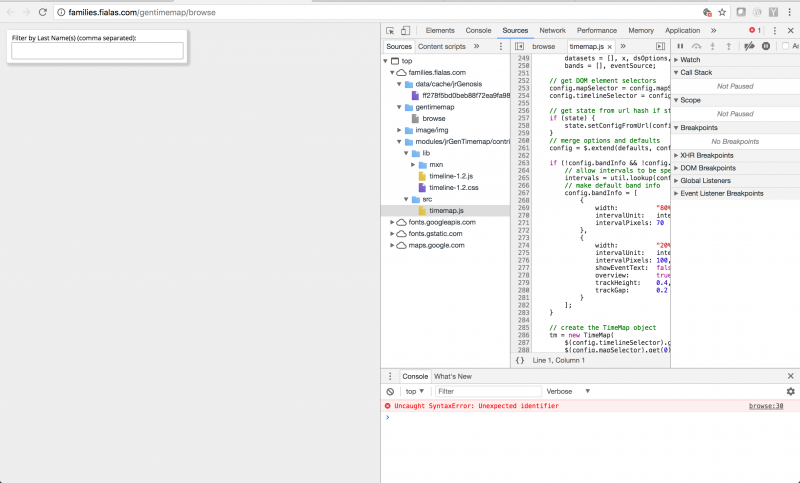Toggle pause on exceptions button
The width and height of the screenshot is (800, 483).
(766, 46)
